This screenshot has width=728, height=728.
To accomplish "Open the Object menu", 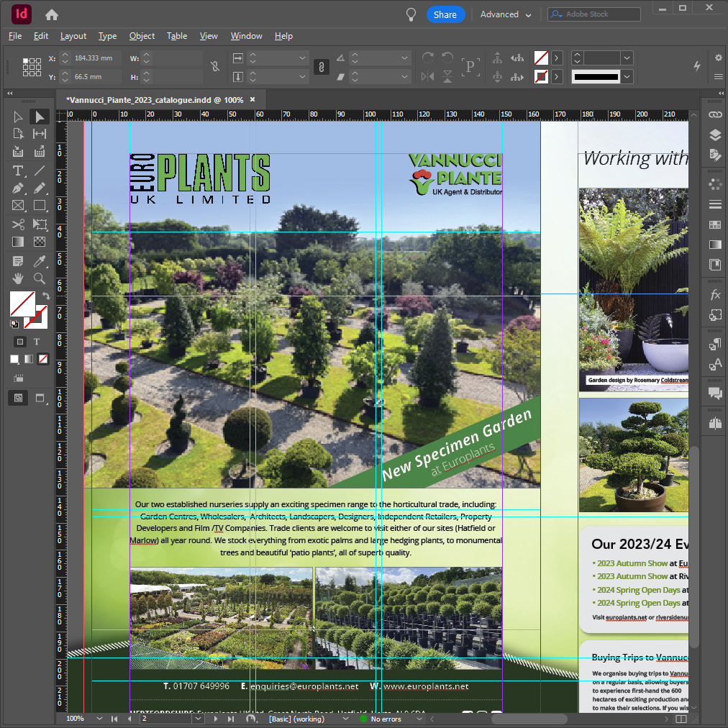I will tap(142, 36).
